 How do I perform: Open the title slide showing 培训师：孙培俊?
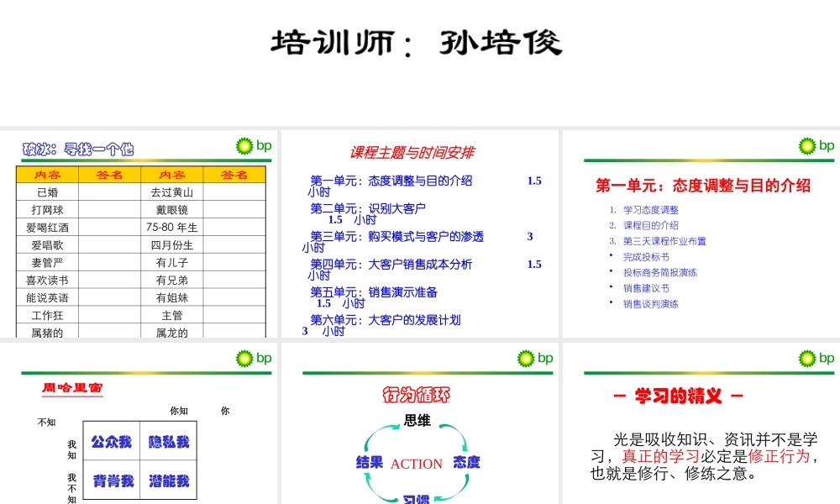(420, 63)
